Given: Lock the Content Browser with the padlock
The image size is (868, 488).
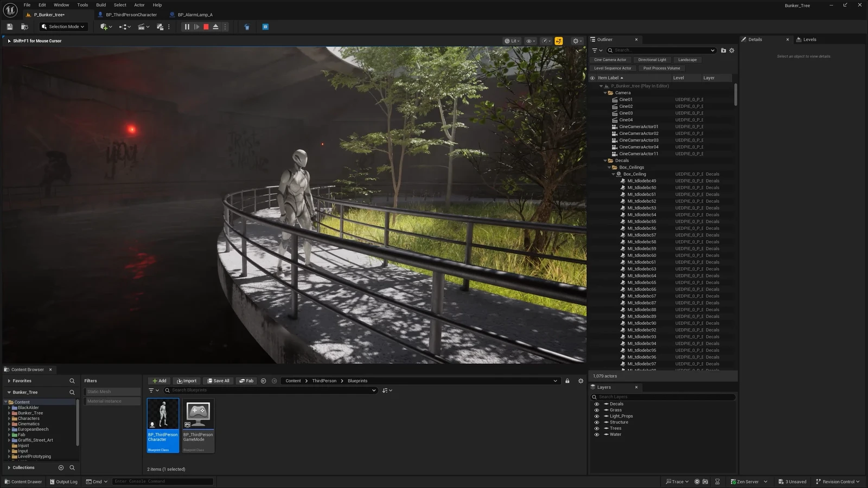Looking at the screenshot, I should coord(567,381).
